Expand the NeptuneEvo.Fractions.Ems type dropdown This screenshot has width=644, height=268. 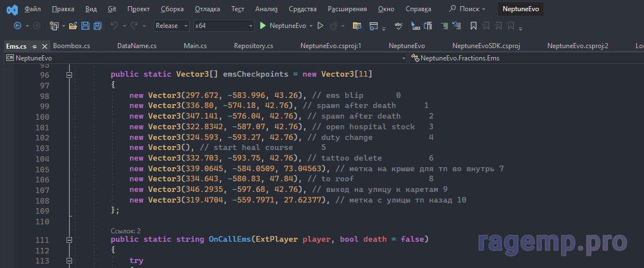coord(526,58)
